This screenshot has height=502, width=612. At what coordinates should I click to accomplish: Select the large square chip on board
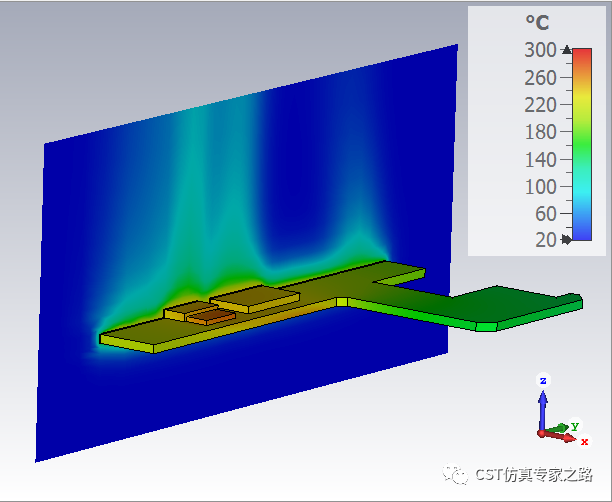[x=255, y=299]
